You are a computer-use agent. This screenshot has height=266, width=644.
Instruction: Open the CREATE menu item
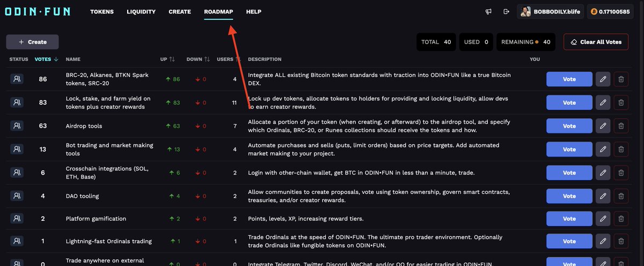click(x=180, y=12)
